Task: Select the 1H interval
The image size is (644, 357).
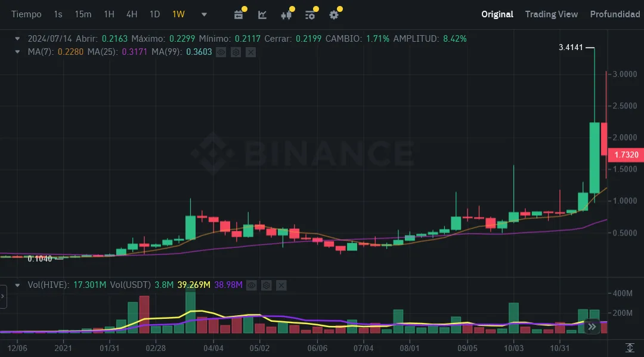Action: 109,14
